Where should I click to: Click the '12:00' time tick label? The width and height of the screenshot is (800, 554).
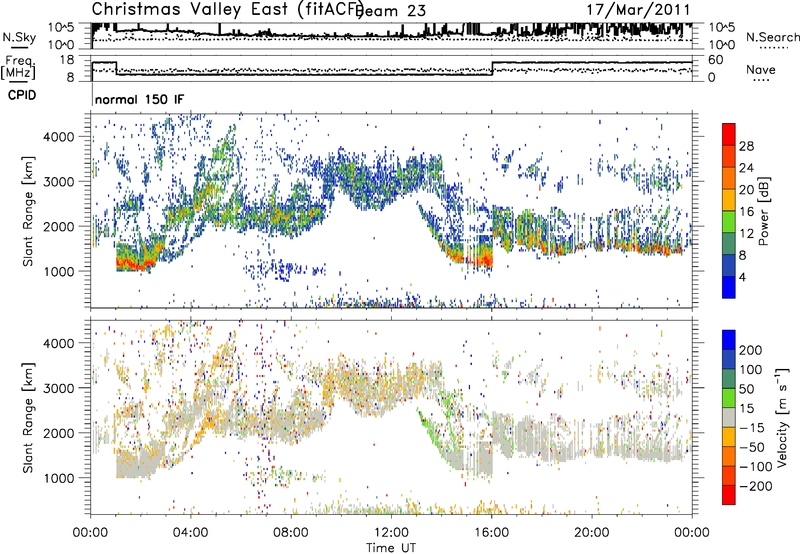click(x=391, y=533)
